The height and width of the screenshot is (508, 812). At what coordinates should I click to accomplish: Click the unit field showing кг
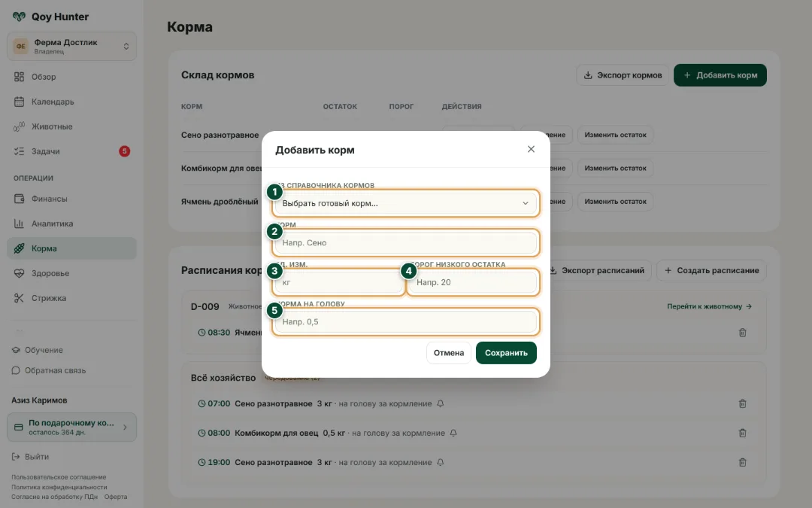coord(338,282)
